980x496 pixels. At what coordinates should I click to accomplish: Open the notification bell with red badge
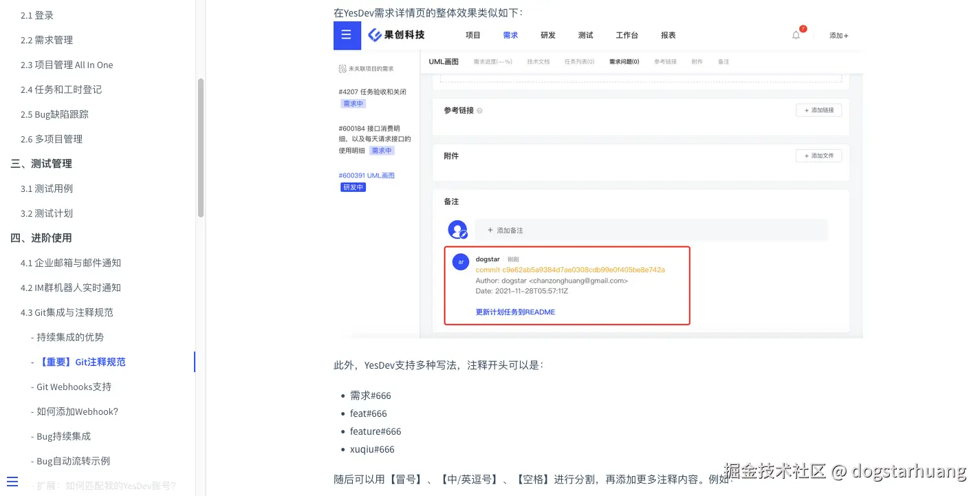[796, 35]
